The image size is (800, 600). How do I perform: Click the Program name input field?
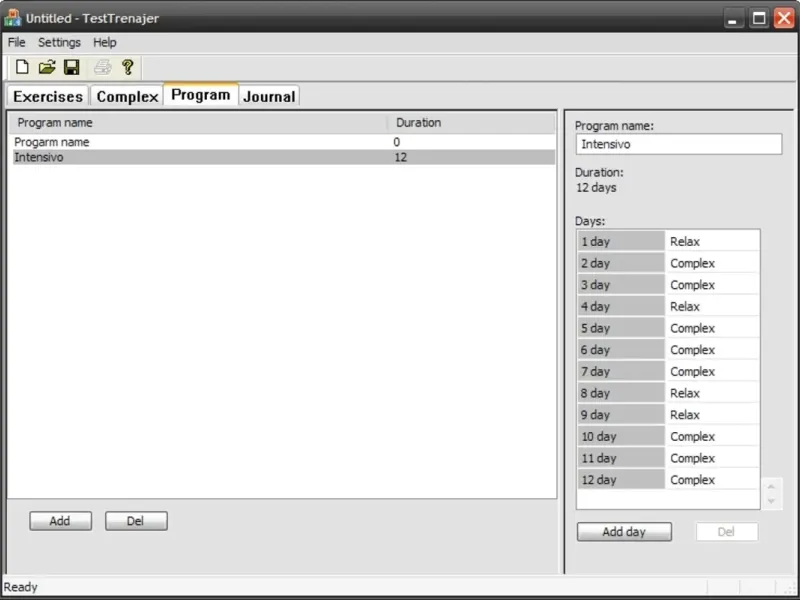coord(679,144)
